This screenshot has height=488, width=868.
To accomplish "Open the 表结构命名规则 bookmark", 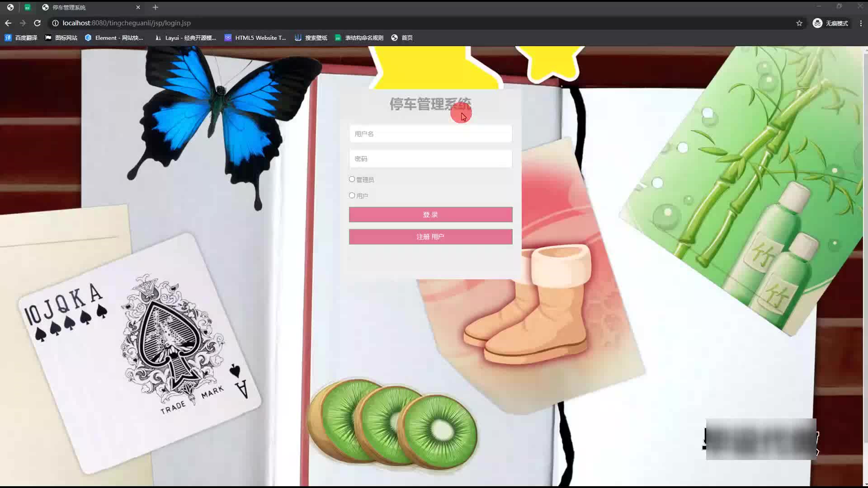I will pos(359,38).
